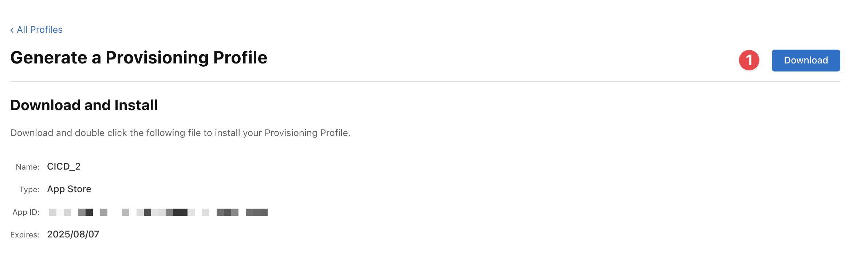Click the horizontal divider below title

425,81
